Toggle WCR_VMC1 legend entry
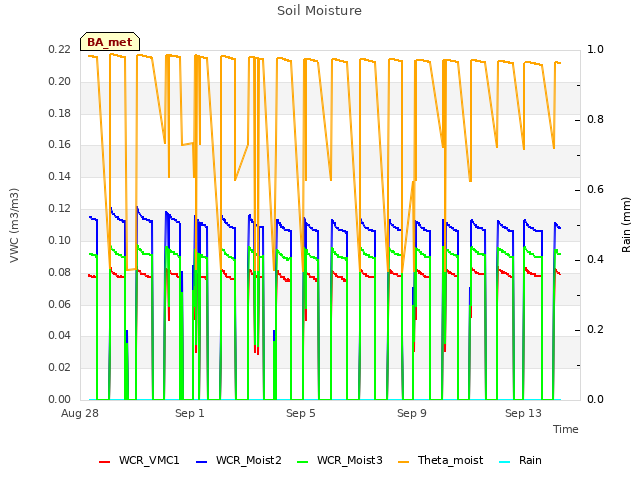Screen dimensions: 640x480 point(139,460)
